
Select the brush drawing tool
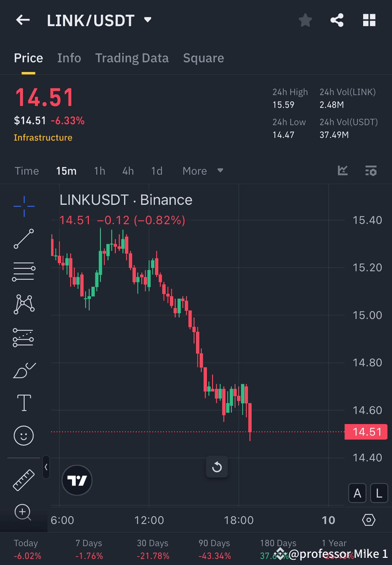tap(24, 370)
